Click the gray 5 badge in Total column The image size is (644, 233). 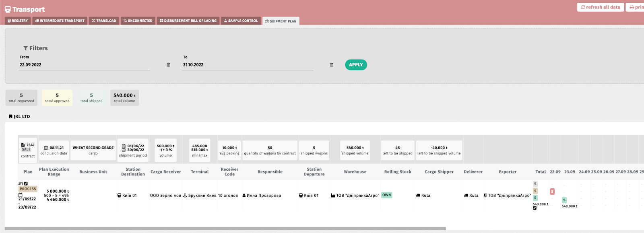click(x=535, y=184)
